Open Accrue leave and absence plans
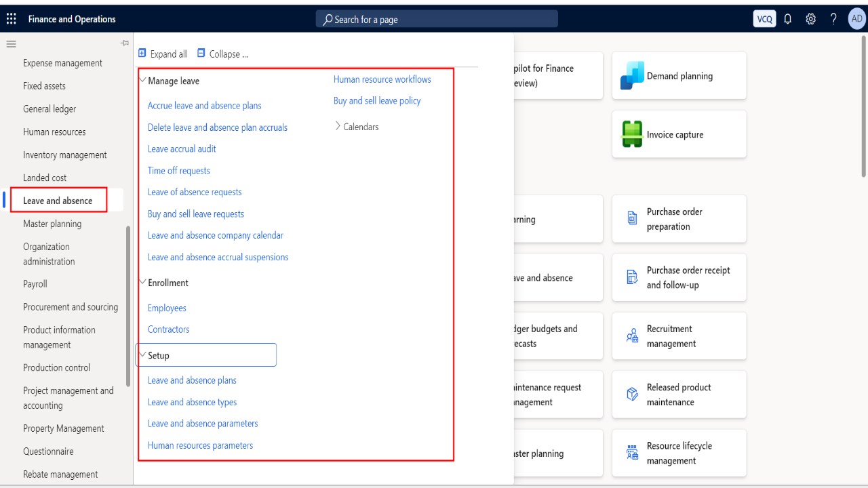 (205, 106)
